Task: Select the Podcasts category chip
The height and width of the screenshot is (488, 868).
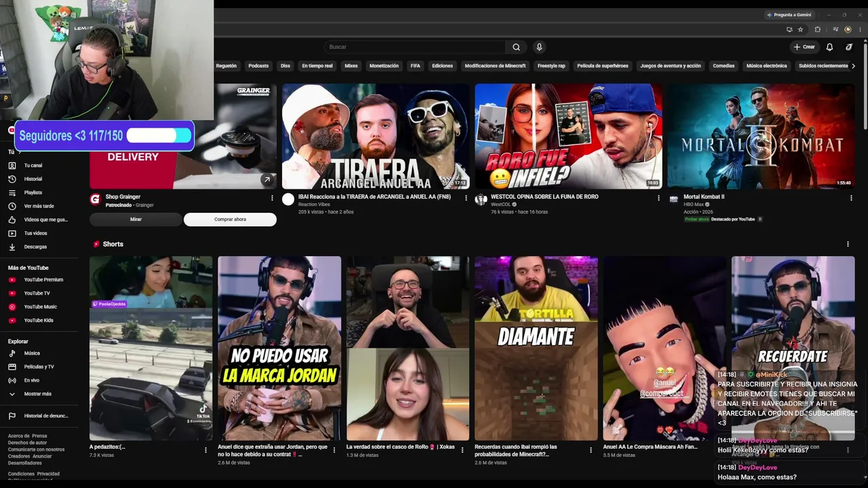Action: 258,66
